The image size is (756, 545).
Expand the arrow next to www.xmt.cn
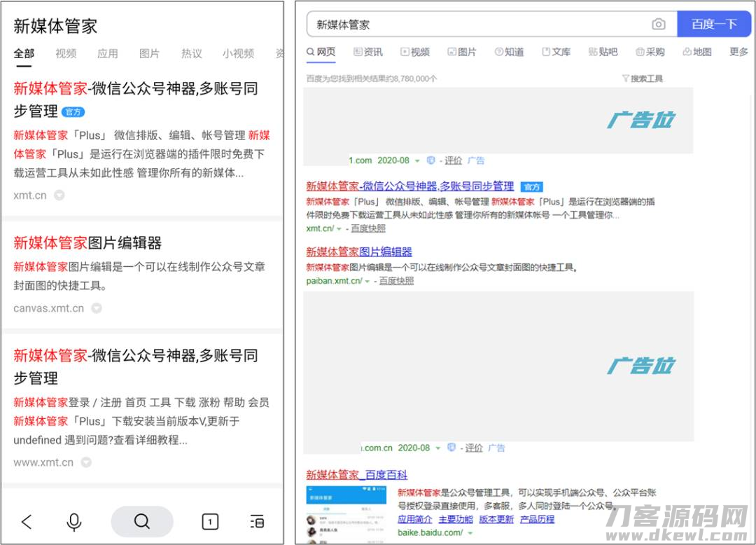86,462
